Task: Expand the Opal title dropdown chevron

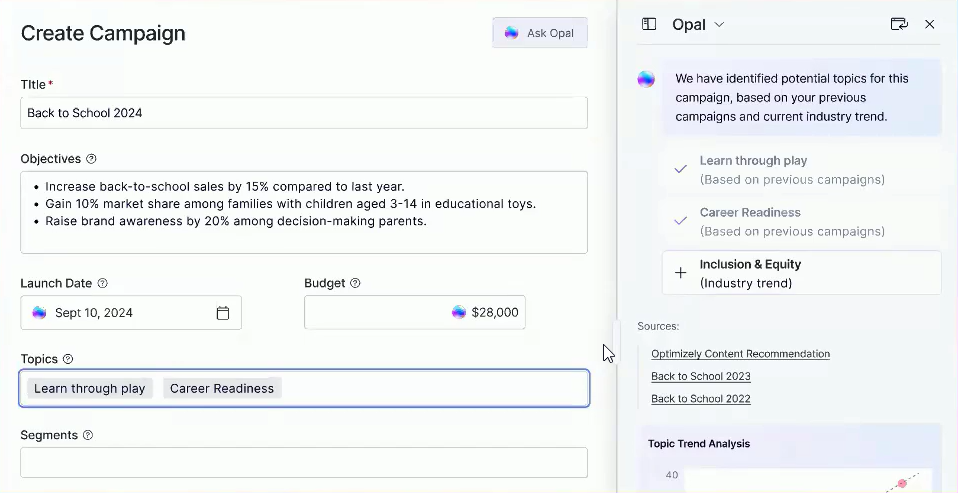Action: coord(719,25)
